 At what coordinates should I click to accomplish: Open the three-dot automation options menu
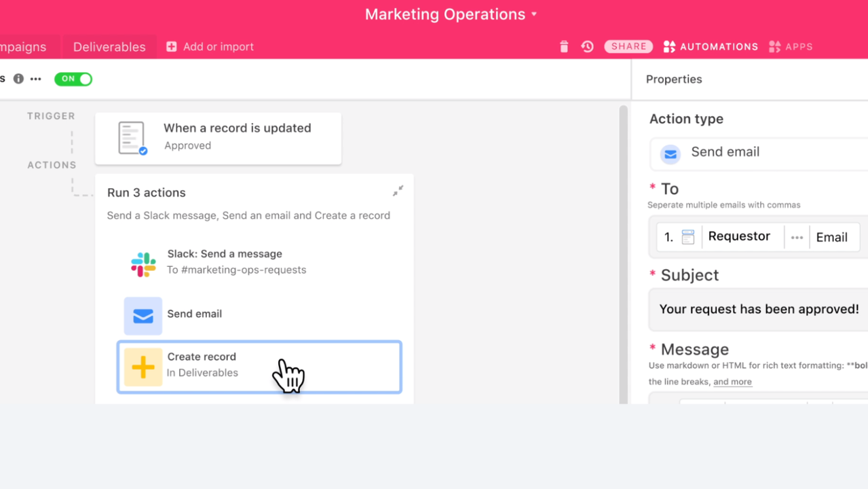point(36,79)
